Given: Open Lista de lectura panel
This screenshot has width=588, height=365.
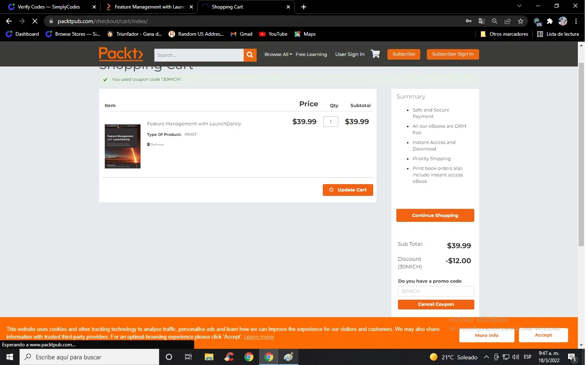Looking at the screenshot, I should [558, 34].
